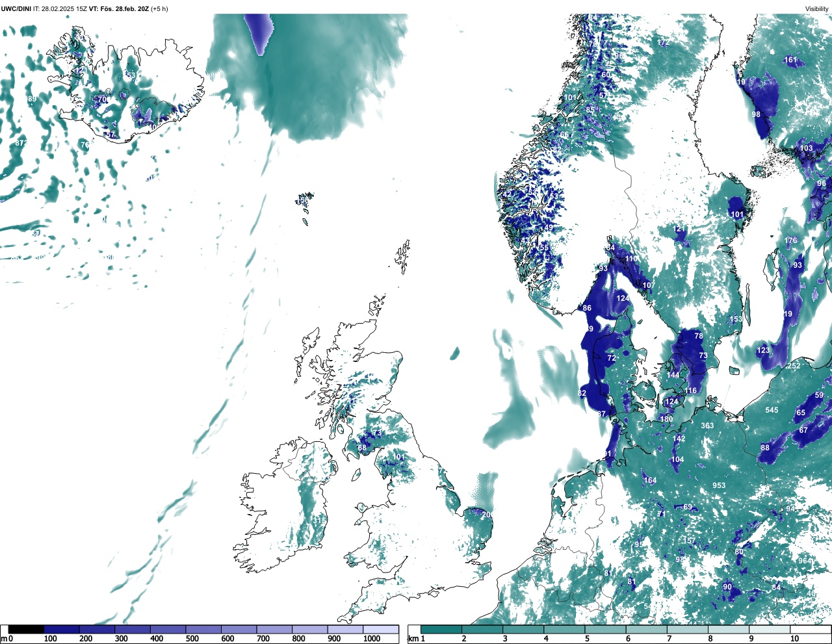Click the visibility value 55 in southern Norway
The image size is (832, 644).
pyautogui.click(x=545, y=248)
